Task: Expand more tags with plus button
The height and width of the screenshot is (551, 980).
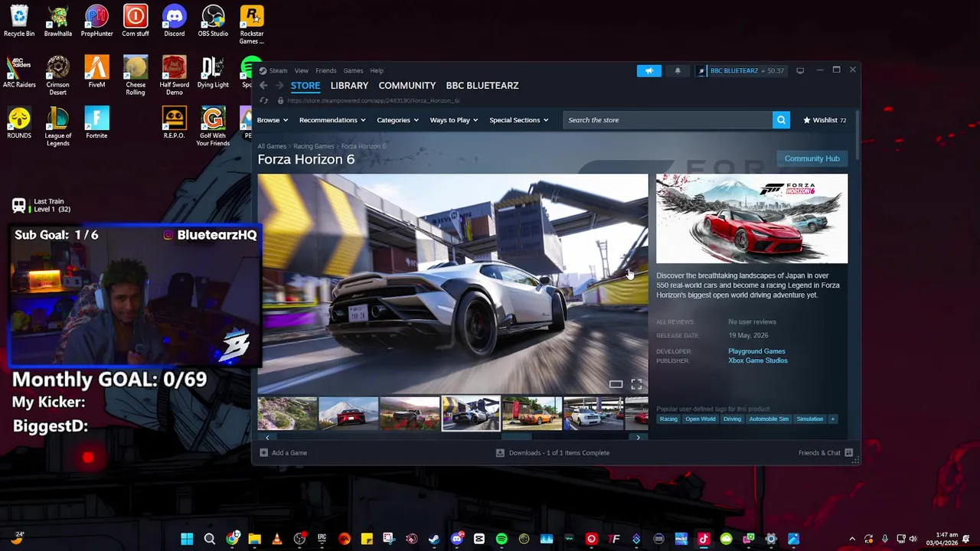Action: coord(832,419)
